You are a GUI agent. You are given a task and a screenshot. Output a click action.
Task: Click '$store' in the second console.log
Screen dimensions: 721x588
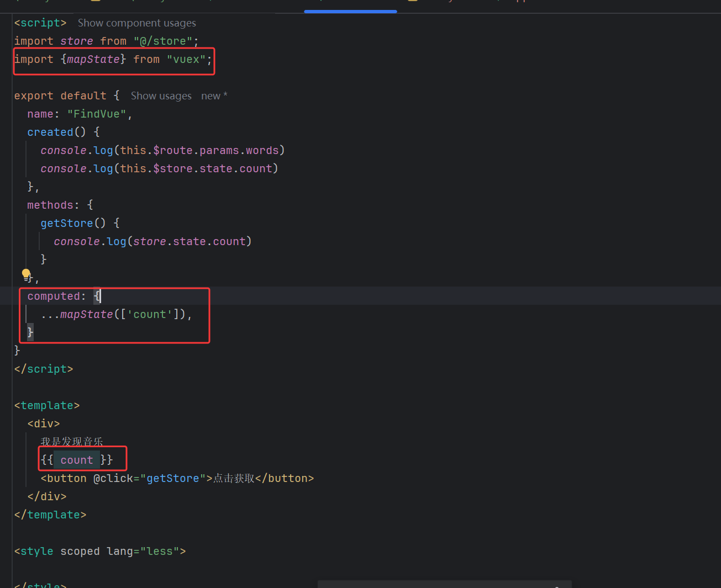click(173, 169)
